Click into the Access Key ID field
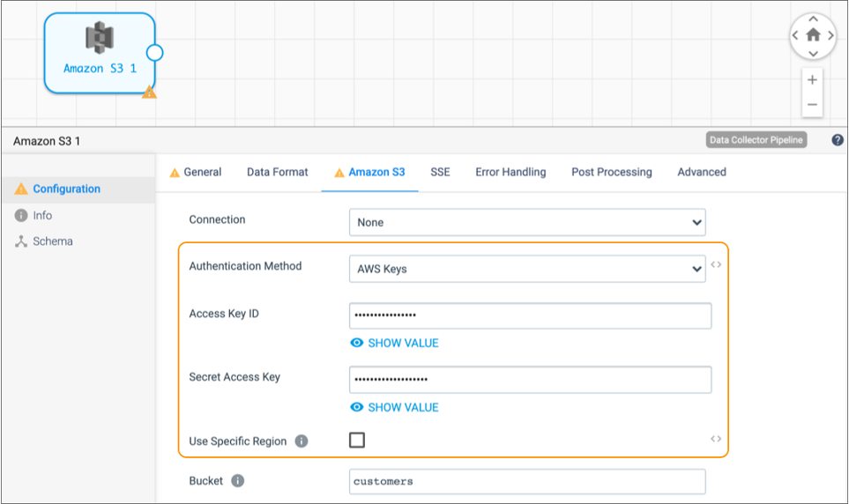The image size is (849, 504). pos(530,315)
